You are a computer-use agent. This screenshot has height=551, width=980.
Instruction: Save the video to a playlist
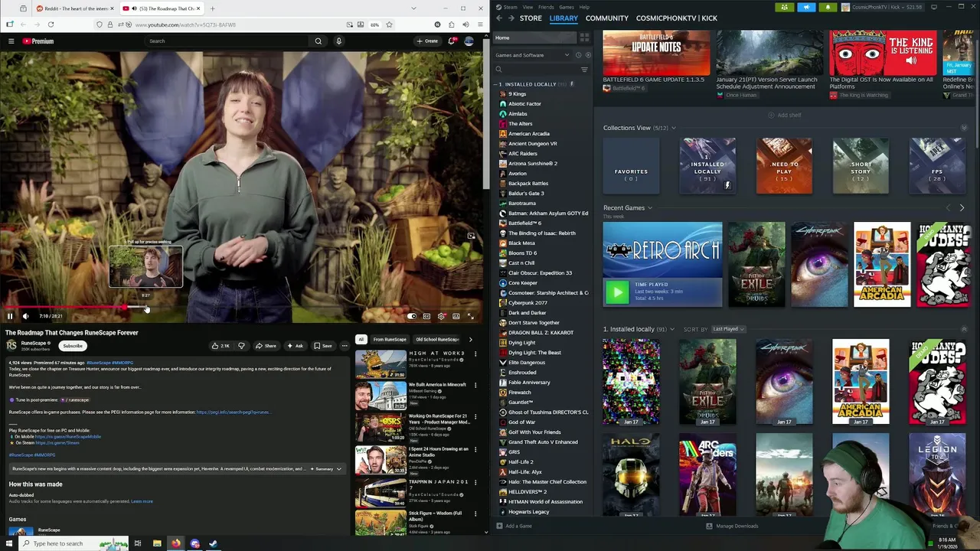pos(323,346)
